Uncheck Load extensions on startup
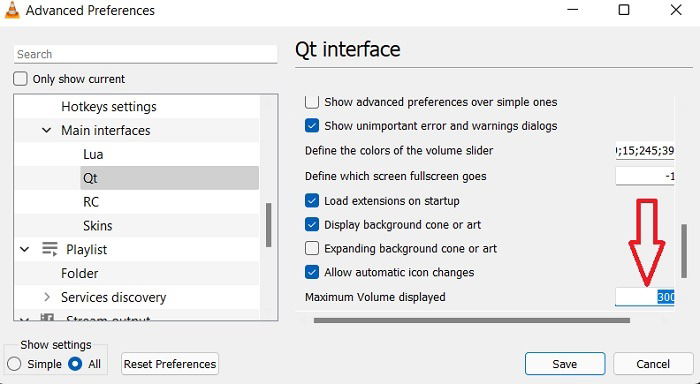The width and height of the screenshot is (700, 384). 312,201
